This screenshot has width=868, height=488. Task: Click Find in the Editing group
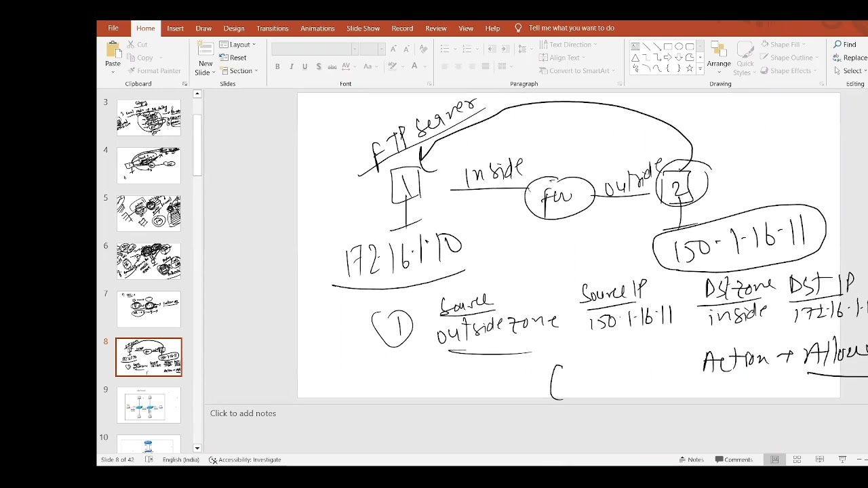(x=846, y=45)
